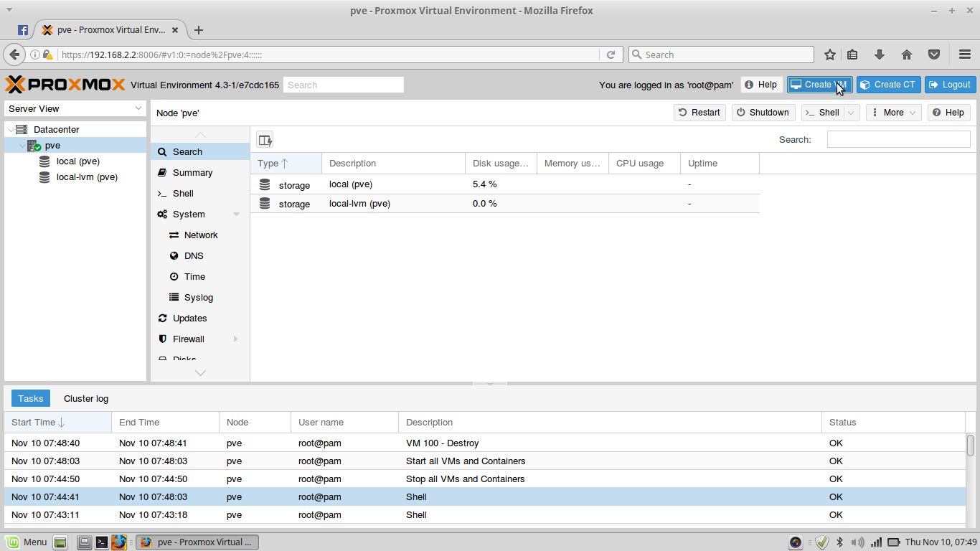Reload the page with the refresh icon
Screen dimensions: 980x551
click(611, 55)
